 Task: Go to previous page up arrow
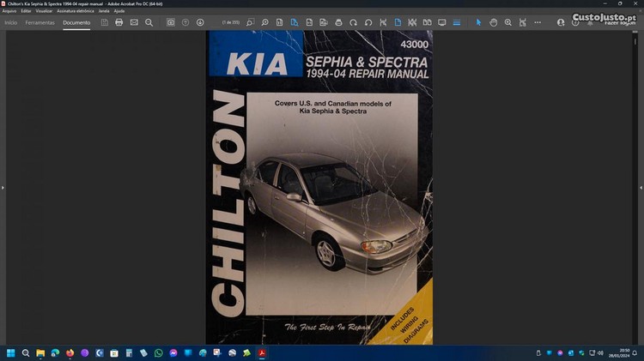[x=185, y=22]
